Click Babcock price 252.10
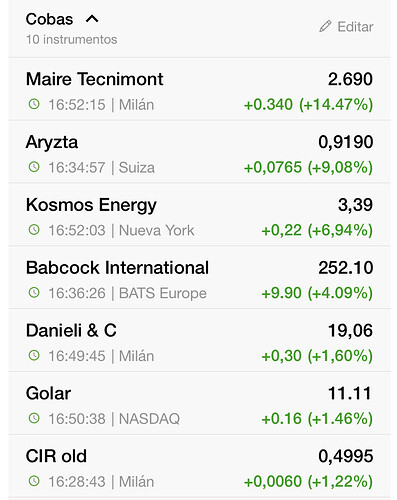This screenshot has height=500, width=397. click(x=346, y=267)
